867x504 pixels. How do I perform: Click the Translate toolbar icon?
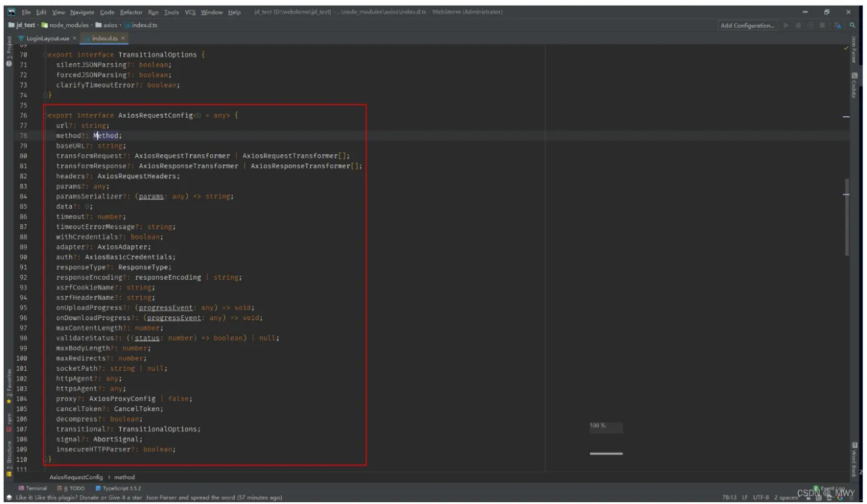[838, 25]
